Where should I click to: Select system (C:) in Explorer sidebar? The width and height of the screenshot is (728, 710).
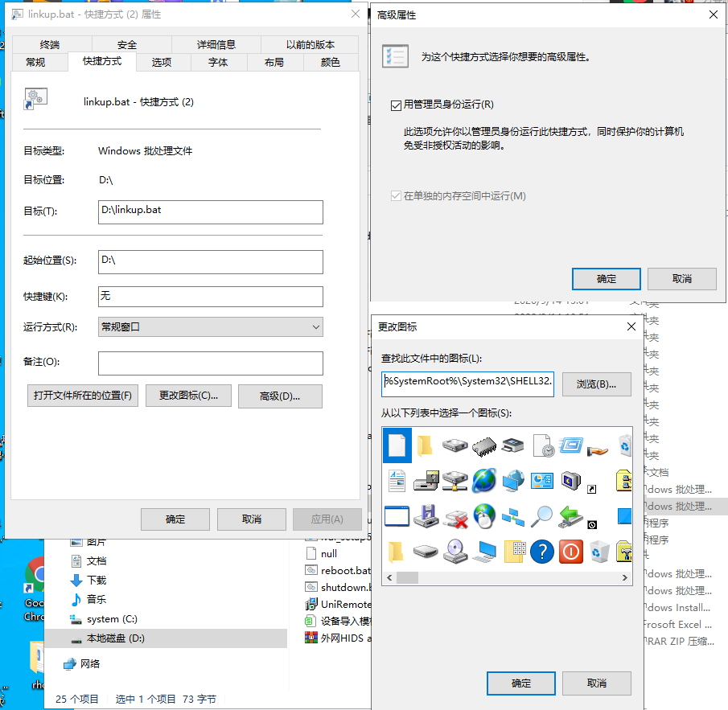(112, 619)
